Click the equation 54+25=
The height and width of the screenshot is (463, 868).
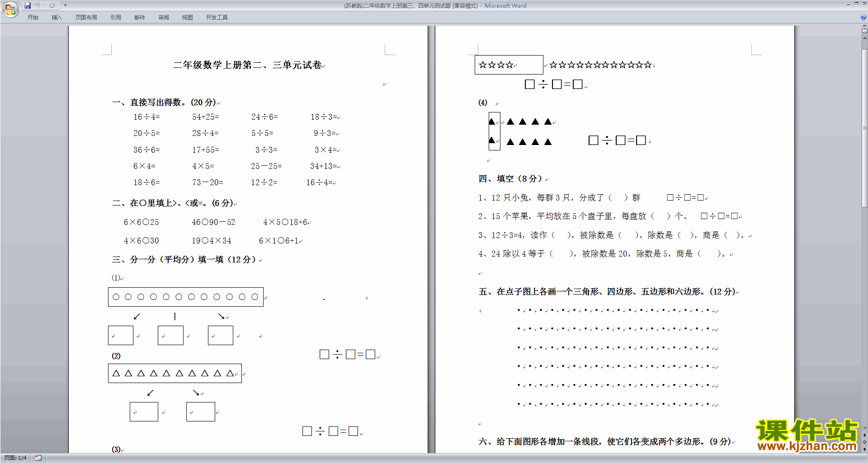[206, 117]
